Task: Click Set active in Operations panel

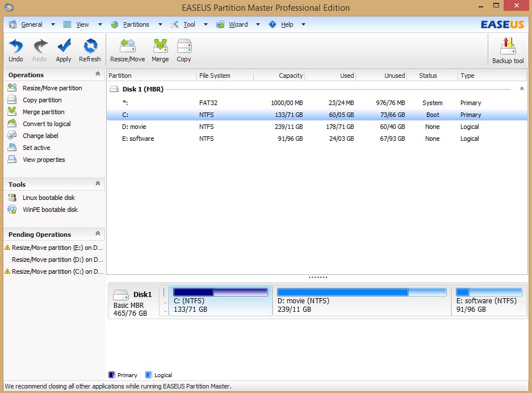Action: [36, 148]
